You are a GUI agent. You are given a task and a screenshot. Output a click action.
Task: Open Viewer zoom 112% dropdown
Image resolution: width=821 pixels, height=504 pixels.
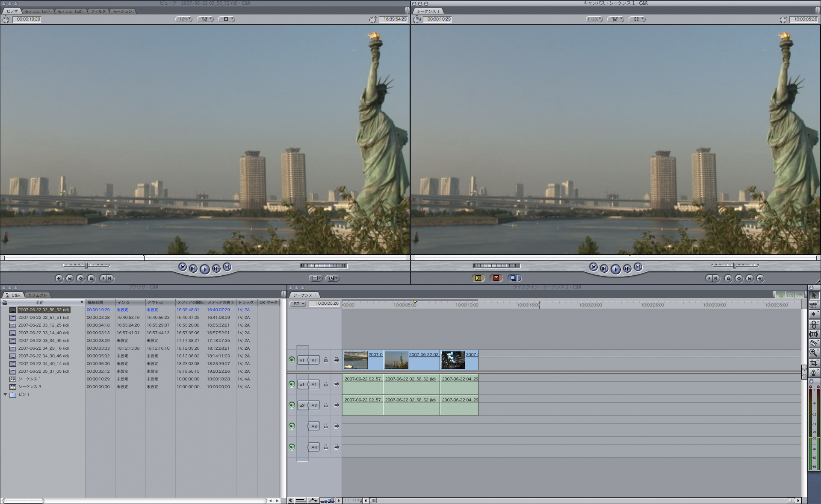(x=184, y=19)
